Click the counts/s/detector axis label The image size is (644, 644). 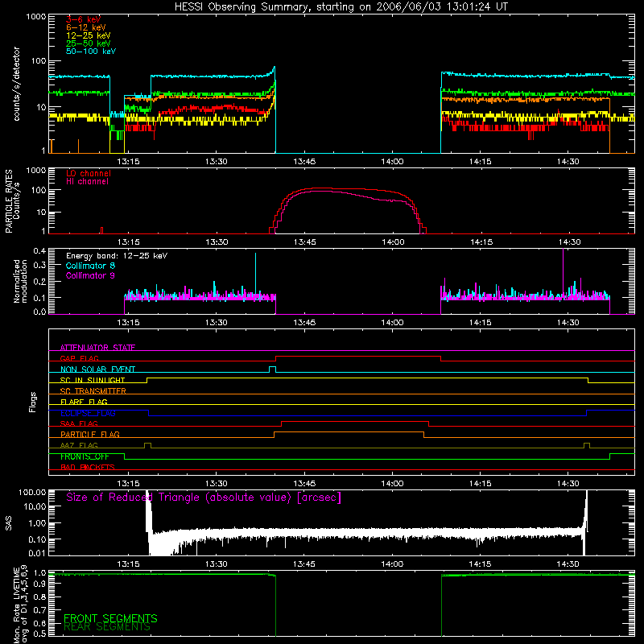pos(16,84)
